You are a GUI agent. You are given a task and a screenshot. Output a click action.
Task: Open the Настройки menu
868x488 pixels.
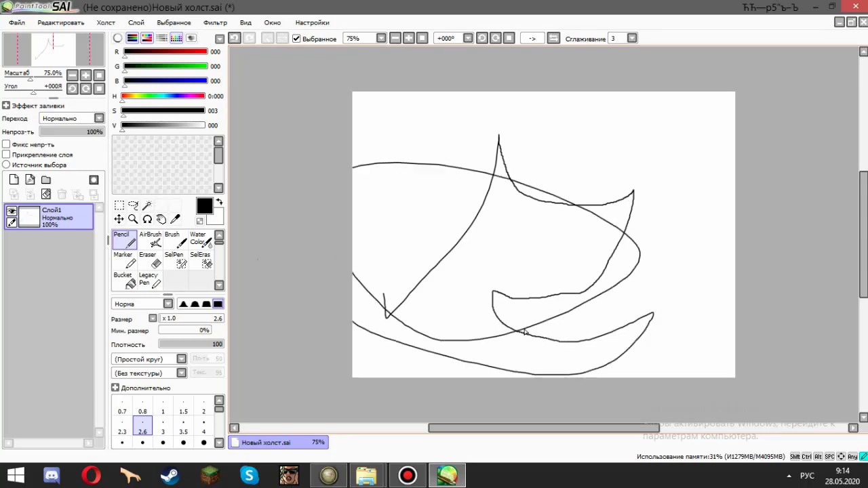coord(312,22)
